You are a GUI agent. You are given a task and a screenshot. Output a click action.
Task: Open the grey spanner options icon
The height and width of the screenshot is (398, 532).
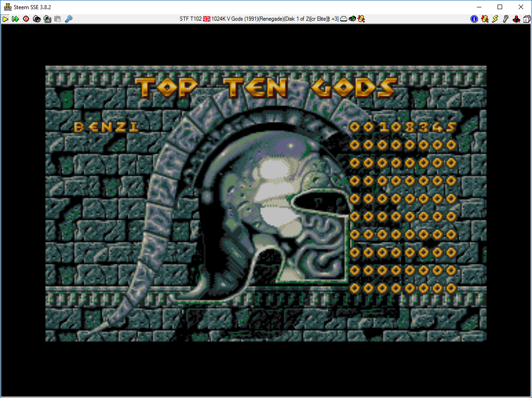click(506, 19)
